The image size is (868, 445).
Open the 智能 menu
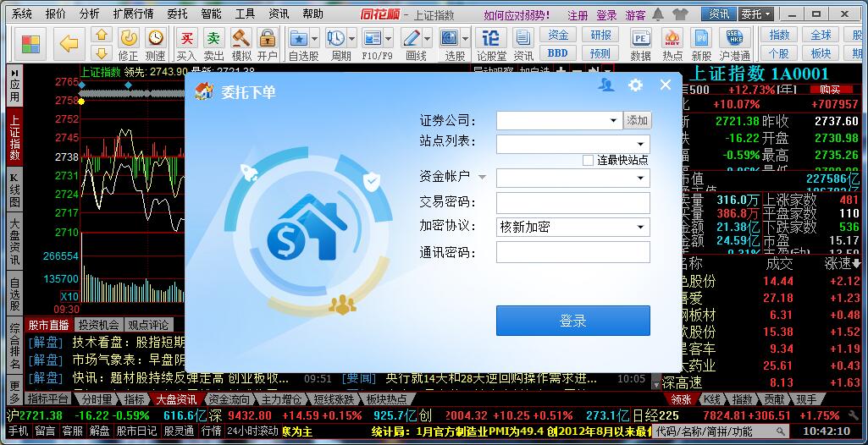(212, 14)
